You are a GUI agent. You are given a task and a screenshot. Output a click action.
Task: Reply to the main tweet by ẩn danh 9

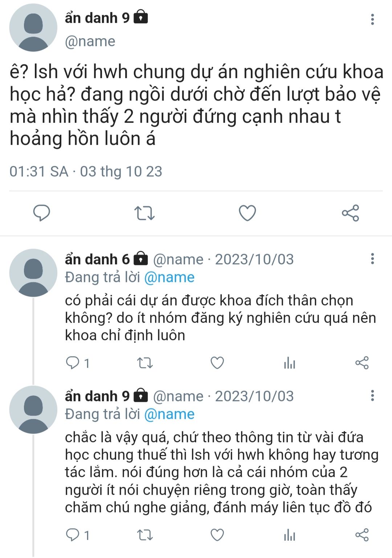[42, 213]
